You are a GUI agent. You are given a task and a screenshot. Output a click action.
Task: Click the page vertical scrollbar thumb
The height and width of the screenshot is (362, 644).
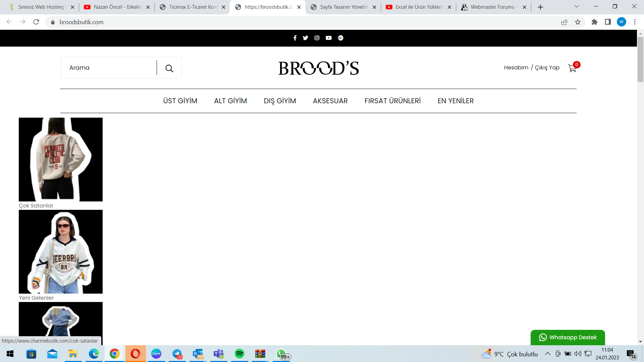point(640,59)
